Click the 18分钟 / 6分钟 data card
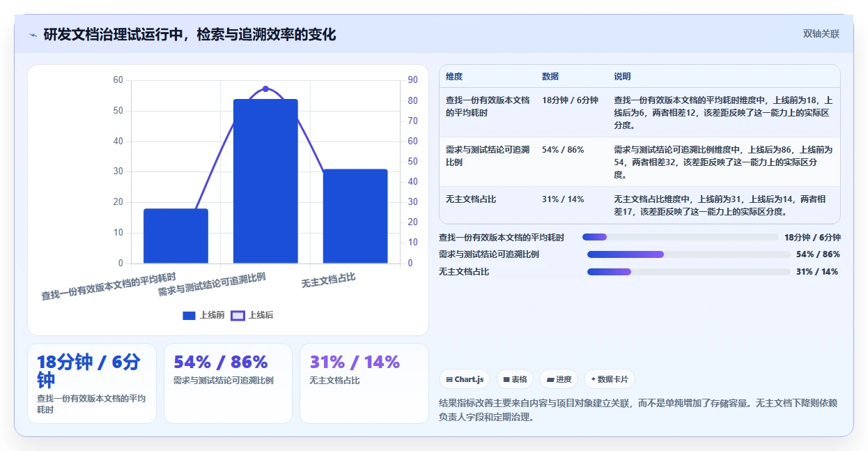 coord(92,383)
